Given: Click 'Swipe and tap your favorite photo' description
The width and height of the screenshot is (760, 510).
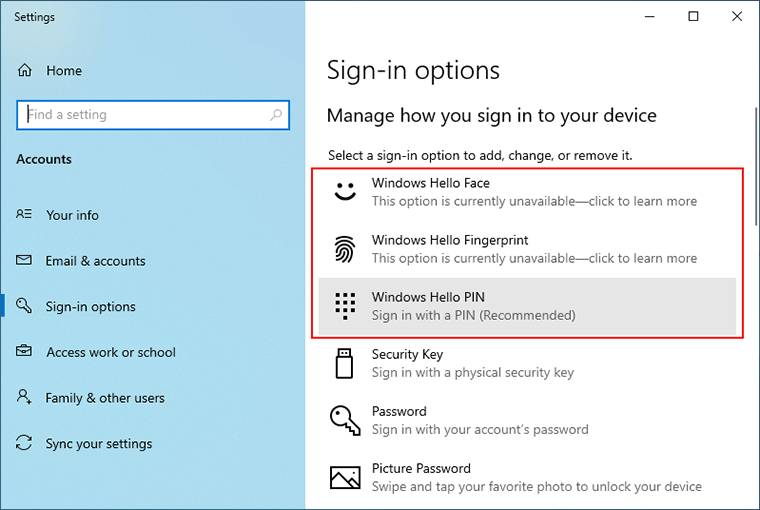Looking at the screenshot, I should pos(537,487).
